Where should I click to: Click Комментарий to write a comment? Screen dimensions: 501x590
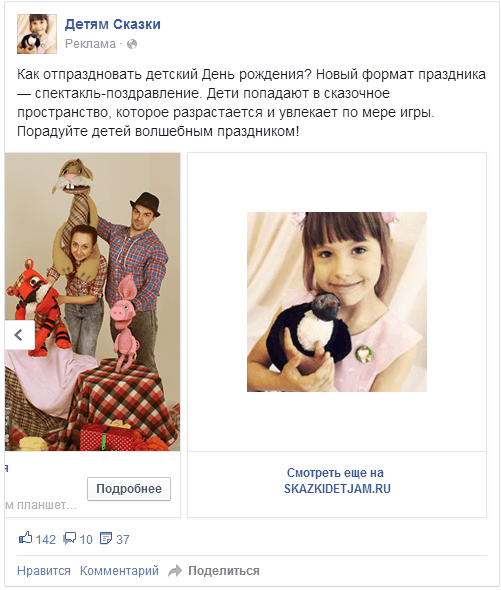point(119,571)
